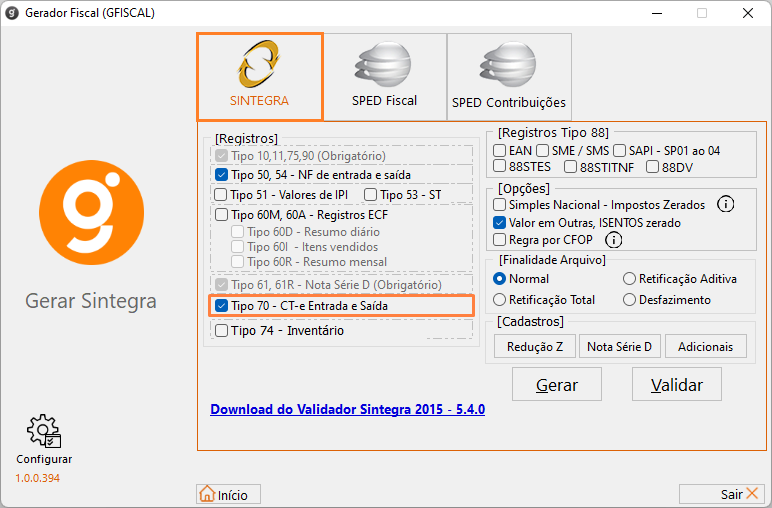
Task: Check SAPI - SP01 ao 04 checkbox
Action: 619,150
